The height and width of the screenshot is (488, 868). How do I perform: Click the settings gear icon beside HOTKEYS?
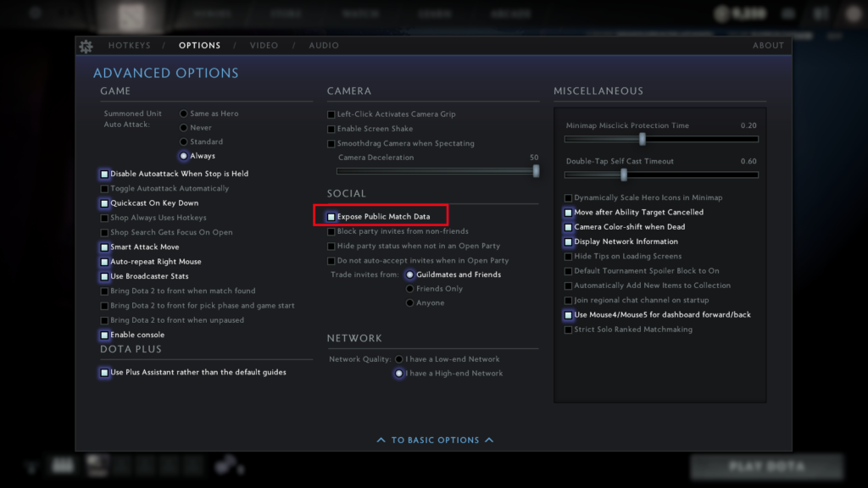click(86, 47)
